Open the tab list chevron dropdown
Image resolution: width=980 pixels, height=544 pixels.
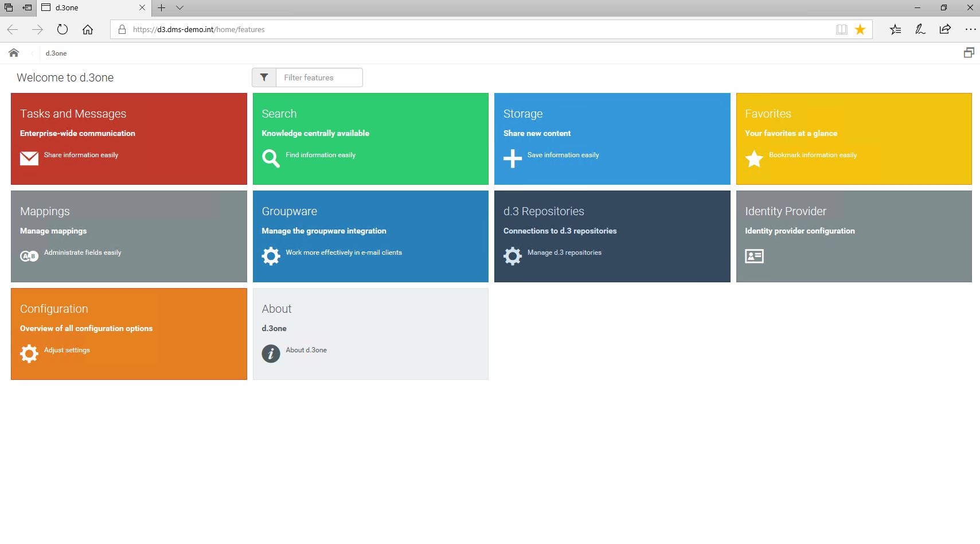[x=179, y=8]
